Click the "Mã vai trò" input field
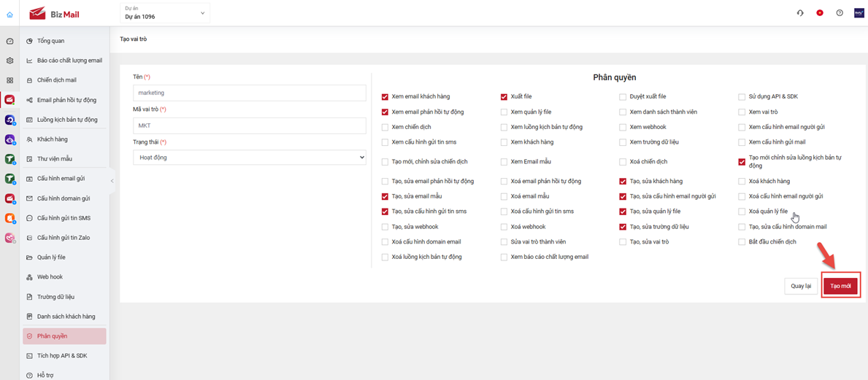 point(249,125)
